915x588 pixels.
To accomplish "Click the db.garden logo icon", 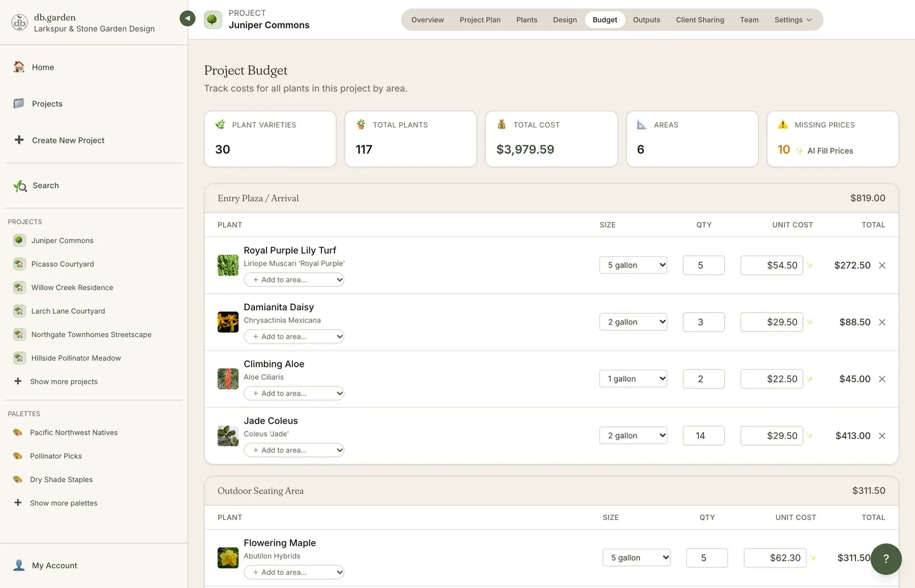I will point(20,22).
